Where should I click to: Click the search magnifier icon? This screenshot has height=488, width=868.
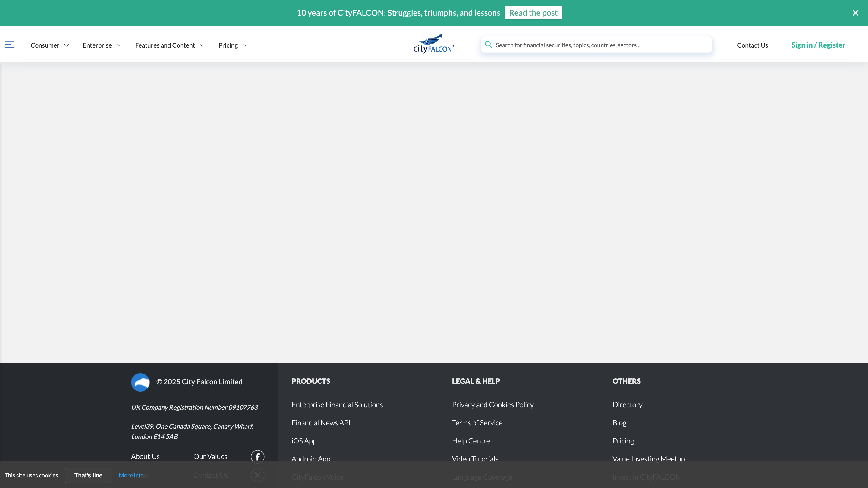[x=488, y=45]
